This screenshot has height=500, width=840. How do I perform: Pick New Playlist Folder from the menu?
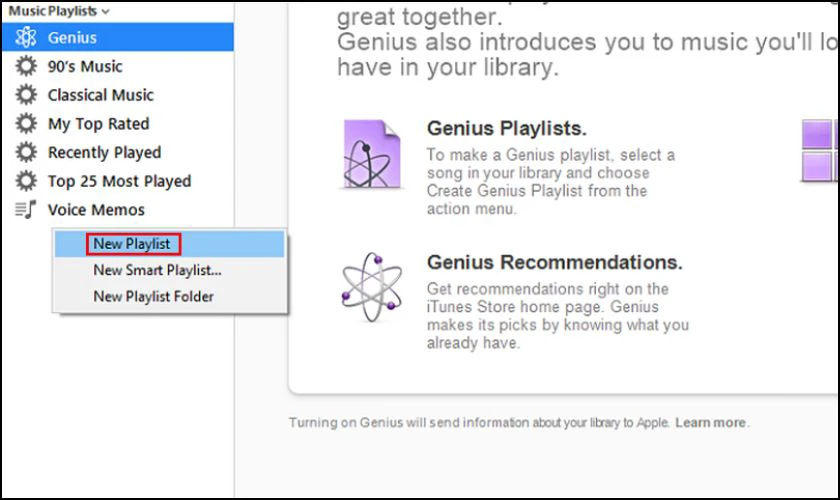[x=153, y=296]
